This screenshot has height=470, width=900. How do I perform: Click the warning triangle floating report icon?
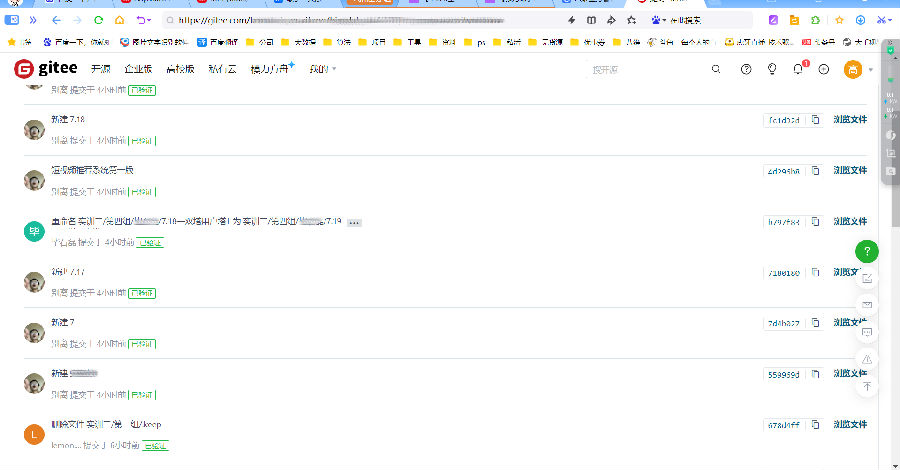pos(867,359)
